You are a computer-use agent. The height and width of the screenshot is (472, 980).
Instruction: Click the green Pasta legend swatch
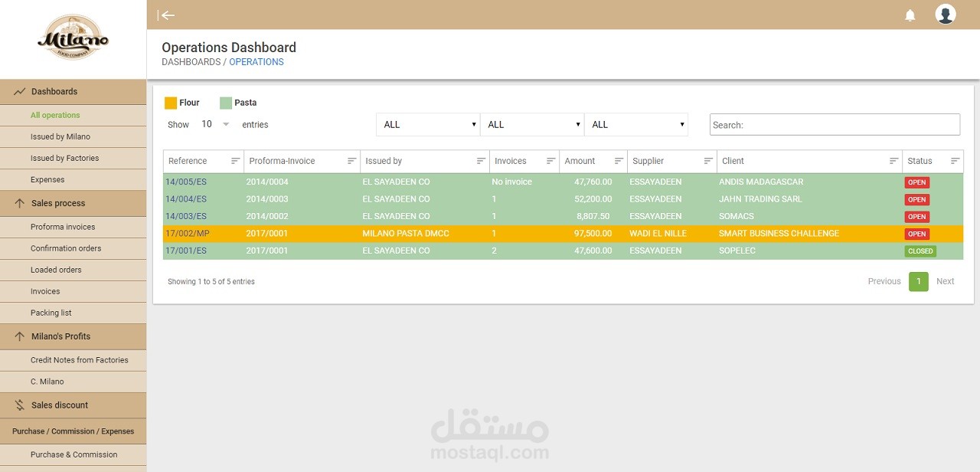tap(226, 103)
